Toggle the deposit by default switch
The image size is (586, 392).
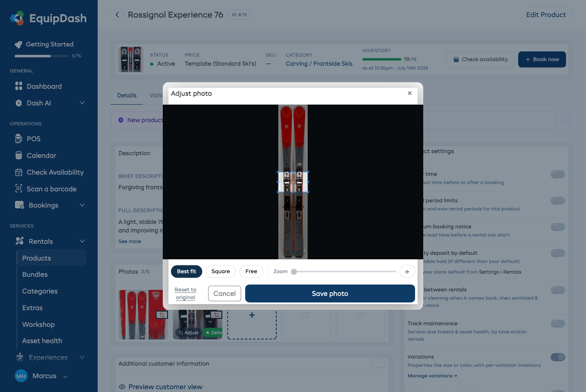[x=558, y=253]
